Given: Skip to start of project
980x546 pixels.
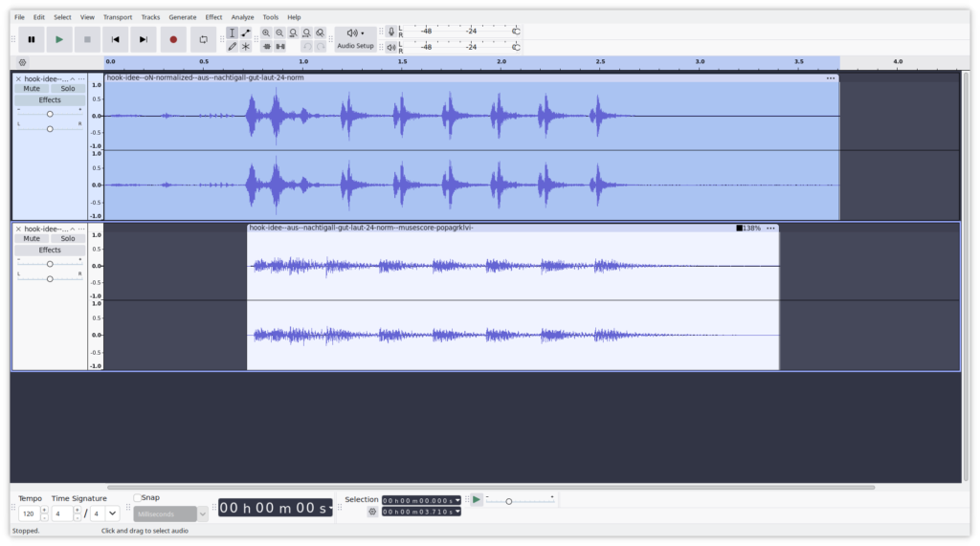Looking at the screenshot, I should (115, 39).
